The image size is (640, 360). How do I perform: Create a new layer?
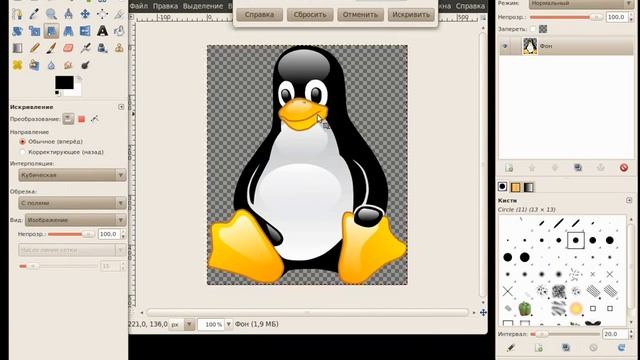pos(509,168)
